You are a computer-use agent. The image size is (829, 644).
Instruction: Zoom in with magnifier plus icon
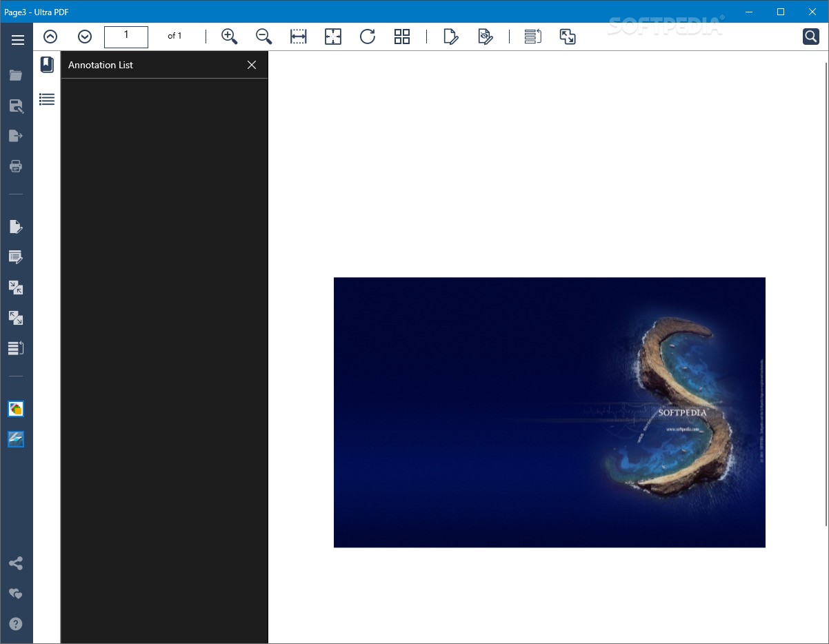tap(230, 37)
